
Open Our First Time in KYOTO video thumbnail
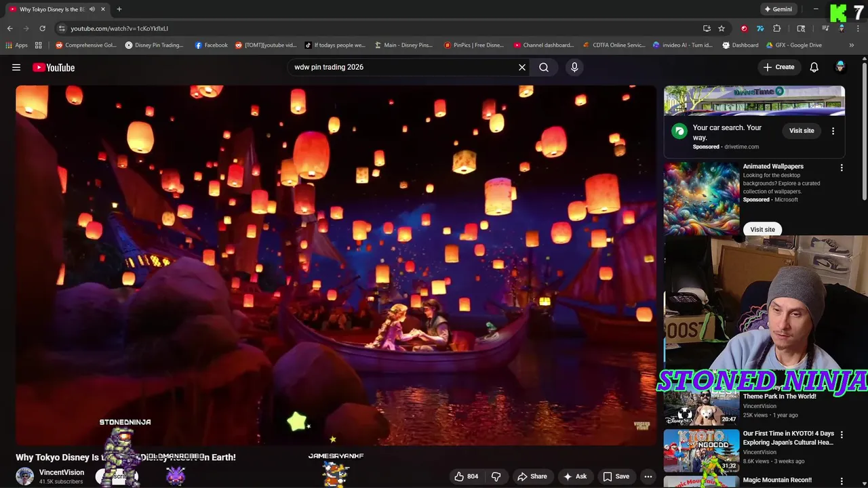[701, 451]
